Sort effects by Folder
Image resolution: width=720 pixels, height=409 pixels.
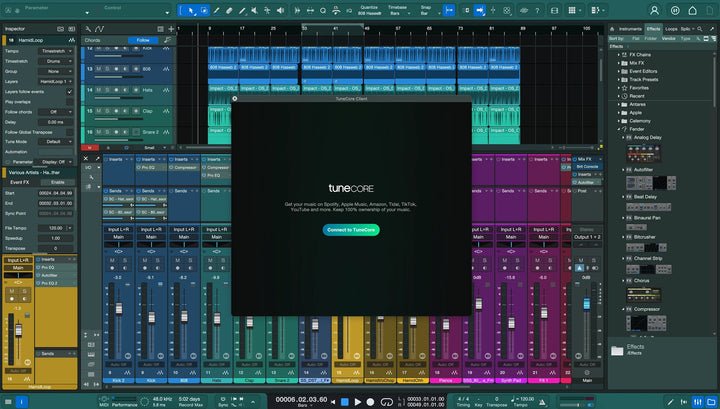click(x=650, y=39)
